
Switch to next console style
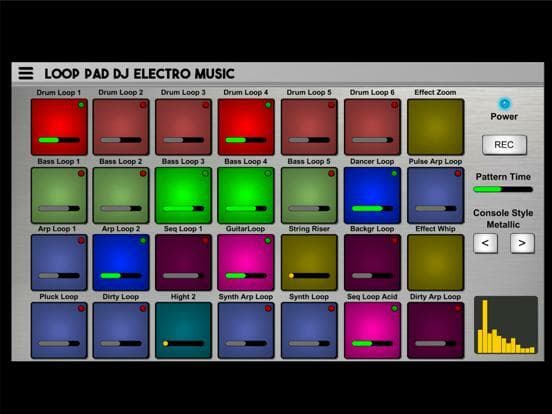[x=522, y=243]
